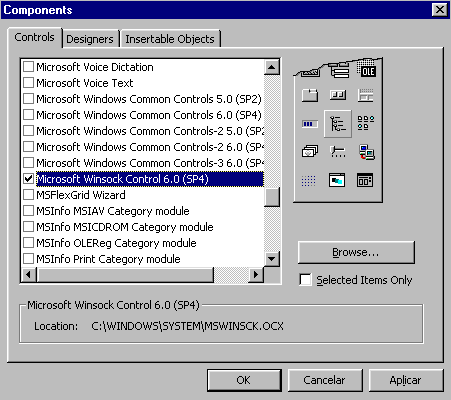Viewport: 451px width, 400px height.
Task: Select the Toolbar control icon
Action: tap(338, 95)
